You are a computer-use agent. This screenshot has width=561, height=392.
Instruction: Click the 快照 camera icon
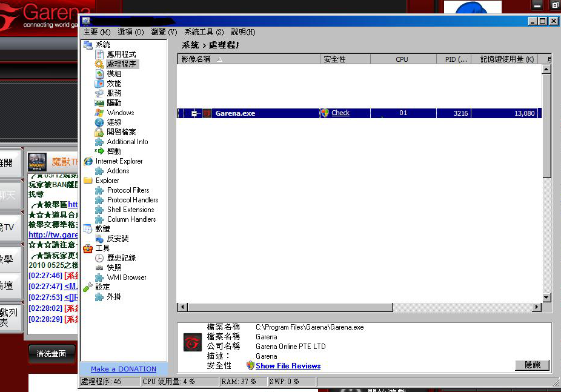point(99,268)
